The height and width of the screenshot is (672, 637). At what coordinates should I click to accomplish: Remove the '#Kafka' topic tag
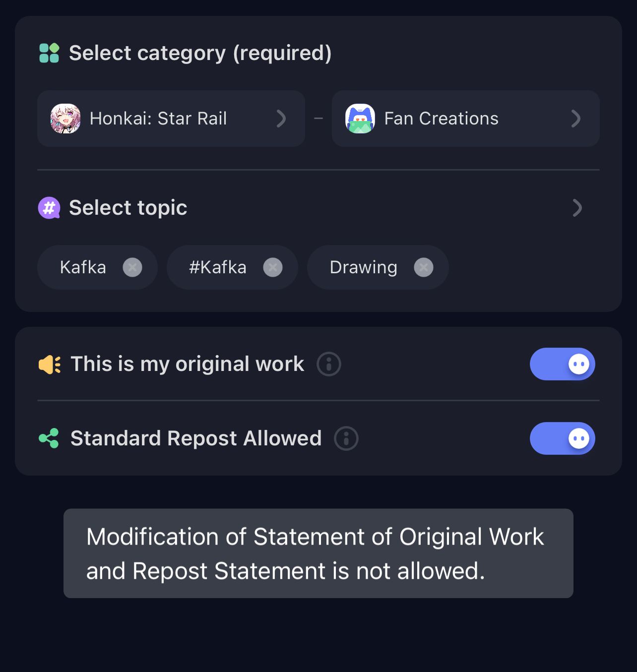[x=273, y=267]
